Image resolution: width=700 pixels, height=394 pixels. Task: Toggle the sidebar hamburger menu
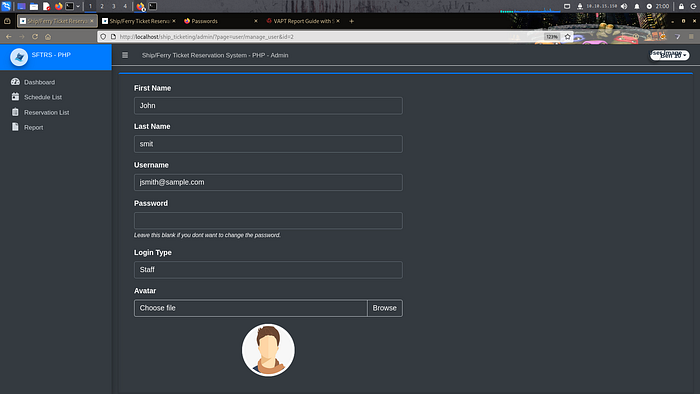(x=125, y=55)
